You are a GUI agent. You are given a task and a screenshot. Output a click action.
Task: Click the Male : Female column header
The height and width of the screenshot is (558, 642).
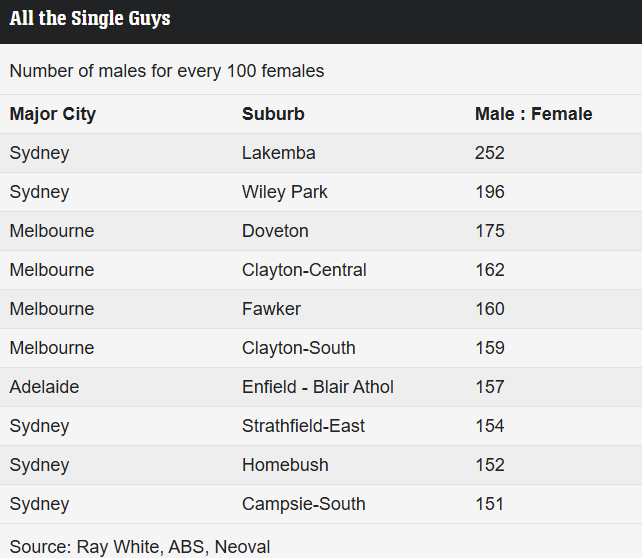point(533,114)
